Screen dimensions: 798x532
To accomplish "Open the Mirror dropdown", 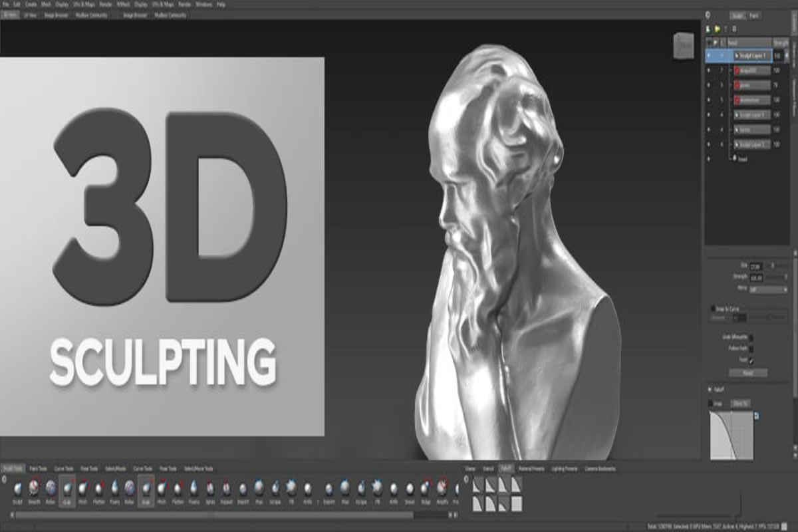I will pos(768,290).
